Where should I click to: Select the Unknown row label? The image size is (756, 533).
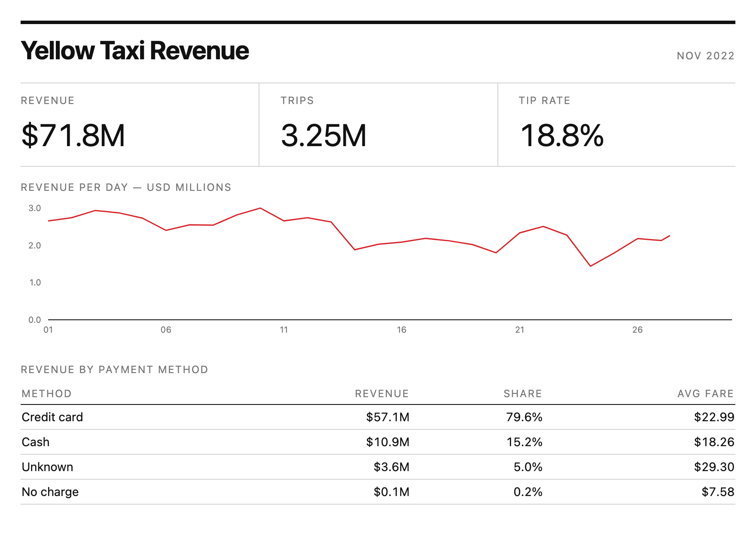pyautogui.click(x=48, y=467)
